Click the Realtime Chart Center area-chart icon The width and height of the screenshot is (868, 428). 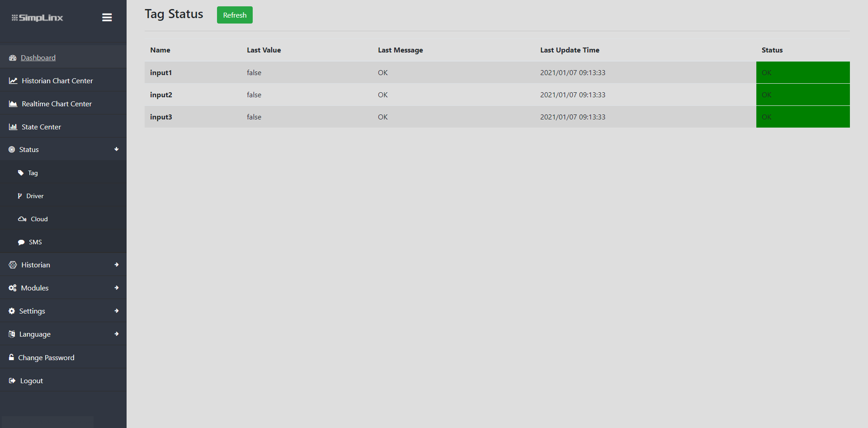pos(13,104)
